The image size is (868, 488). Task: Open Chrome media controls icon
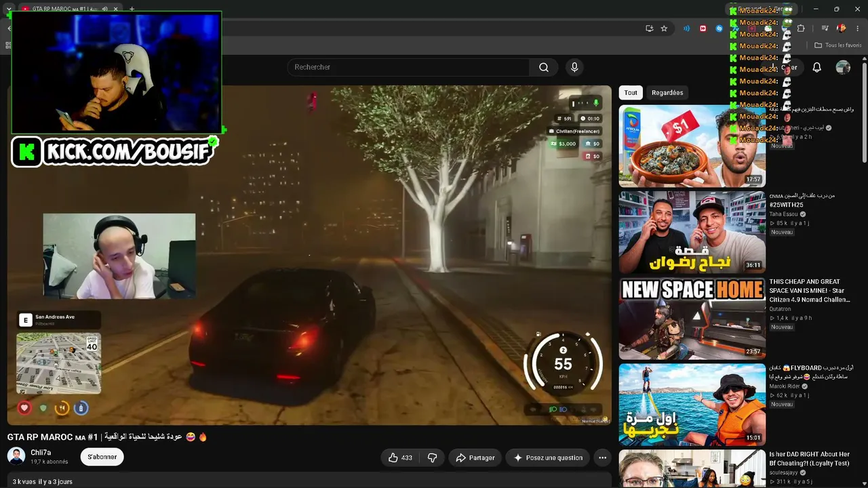point(825,28)
